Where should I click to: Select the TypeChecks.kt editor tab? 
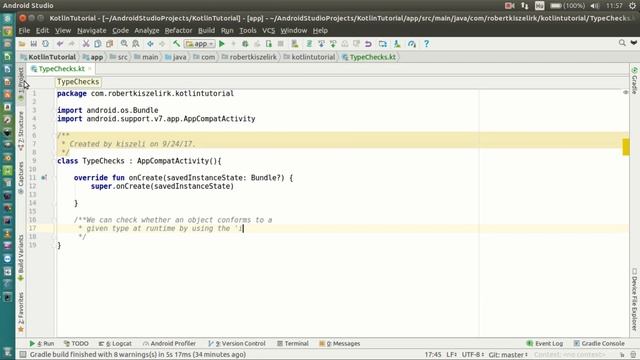[x=61, y=69]
